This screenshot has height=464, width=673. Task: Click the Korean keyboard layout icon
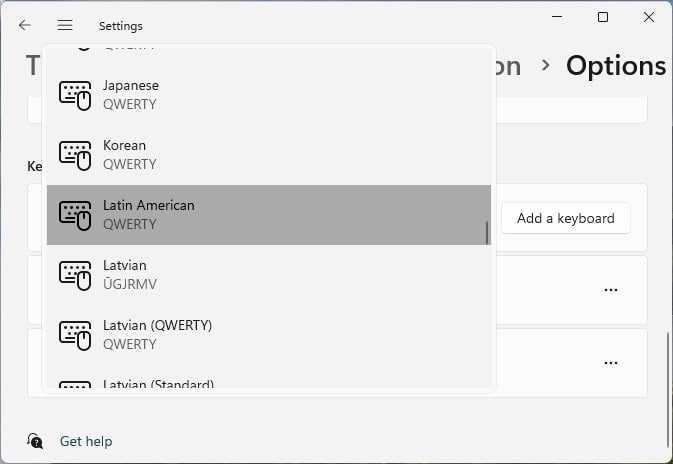click(x=75, y=155)
